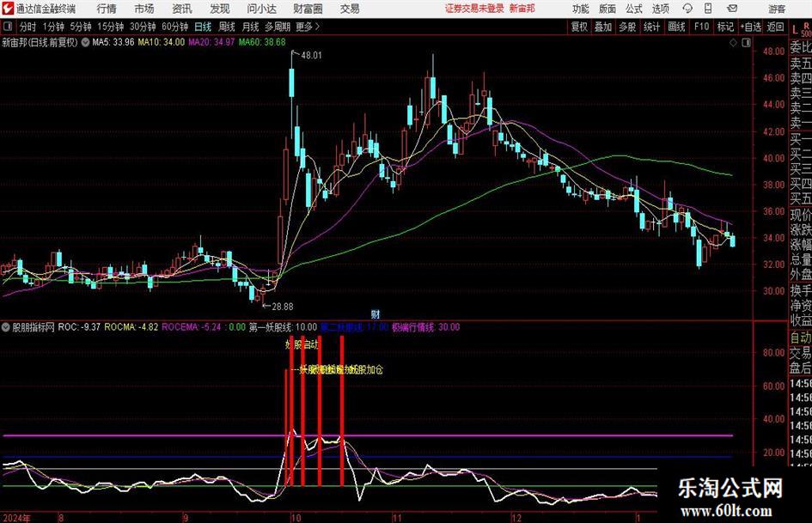Open the 选项 menu

click(661, 9)
